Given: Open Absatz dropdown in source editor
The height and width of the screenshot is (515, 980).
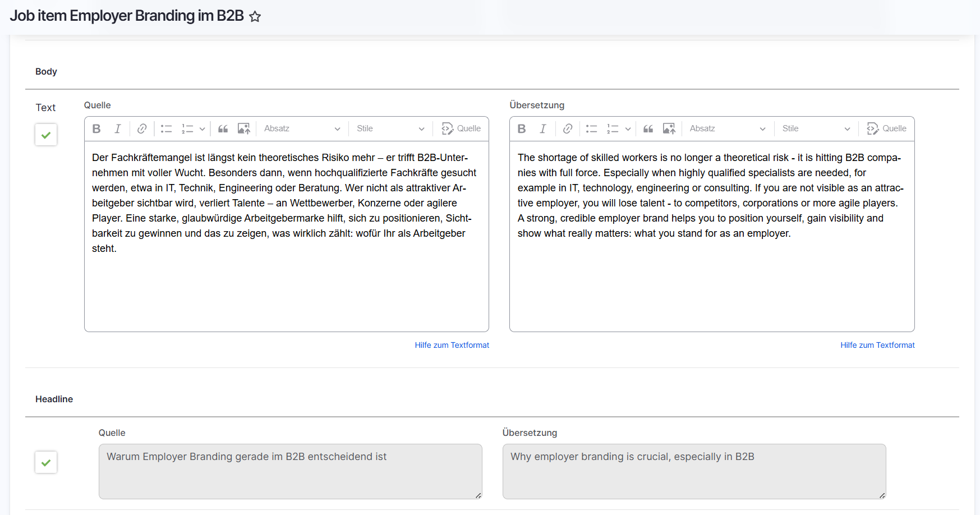Looking at the screenshot, I should tap(302, 128).
